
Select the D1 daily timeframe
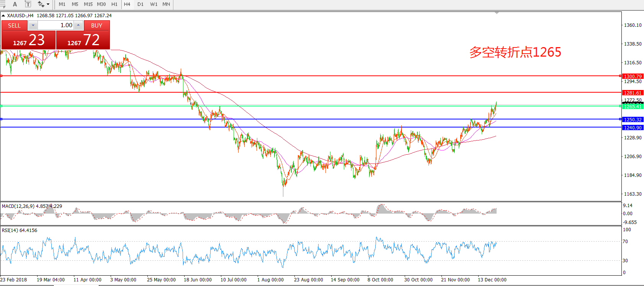(x=141, y=4)
